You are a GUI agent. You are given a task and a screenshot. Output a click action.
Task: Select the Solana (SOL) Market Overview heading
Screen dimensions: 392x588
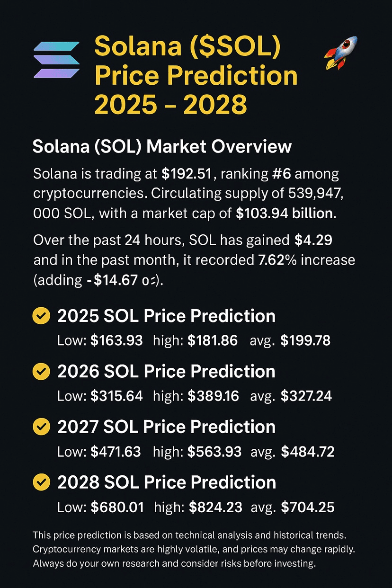coord(162,147)
